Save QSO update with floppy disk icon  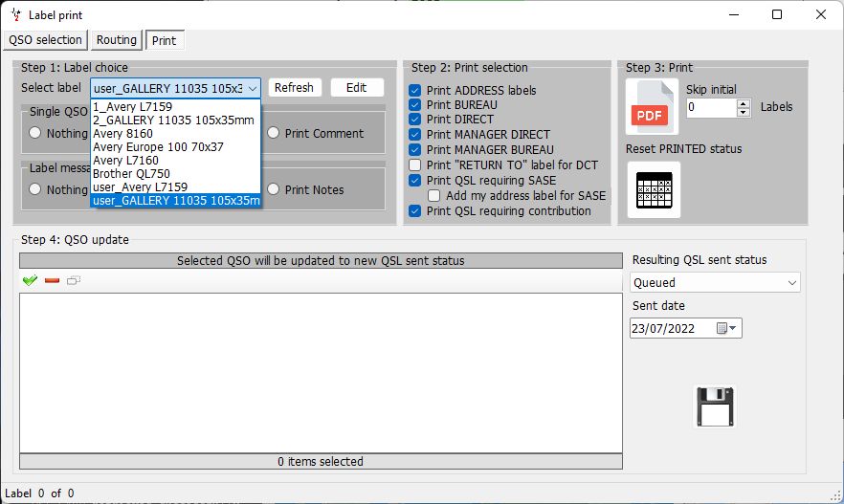pyautogui.click(x=715, y=406)
